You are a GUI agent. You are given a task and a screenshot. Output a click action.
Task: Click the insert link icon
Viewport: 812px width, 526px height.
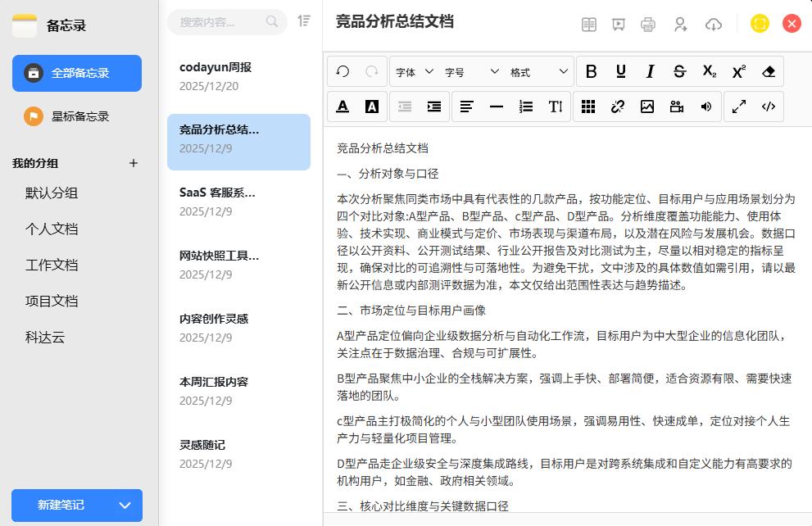pyautogui.click(x=617, y=107)
